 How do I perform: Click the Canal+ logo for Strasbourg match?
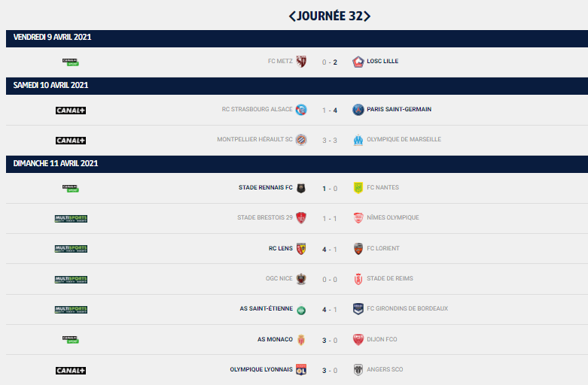[x=71, y=111]
